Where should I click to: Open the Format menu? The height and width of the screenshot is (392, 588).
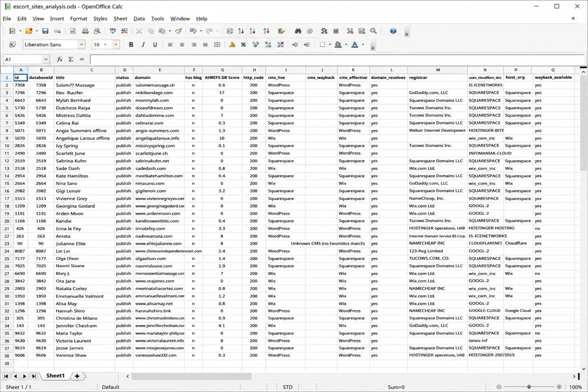[79, 18]
